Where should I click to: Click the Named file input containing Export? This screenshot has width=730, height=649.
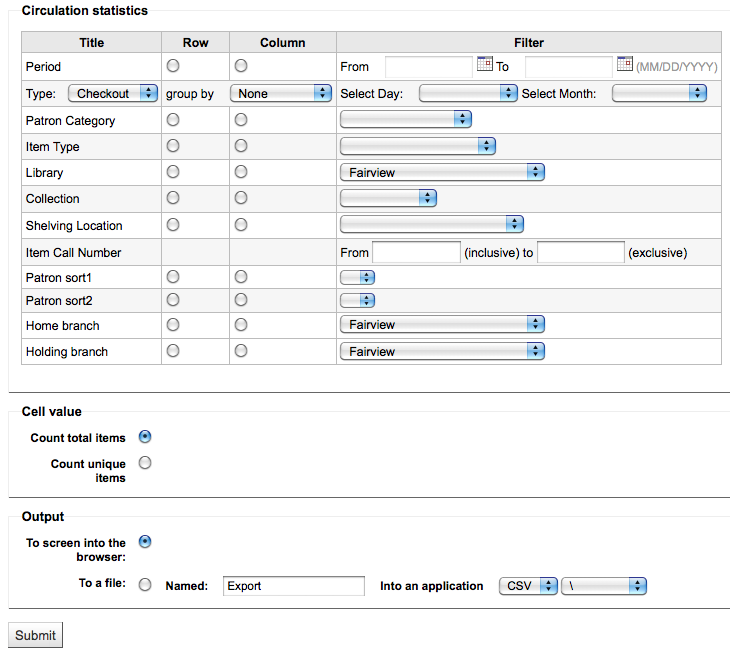pyautogui.click(x=294, y=586)
